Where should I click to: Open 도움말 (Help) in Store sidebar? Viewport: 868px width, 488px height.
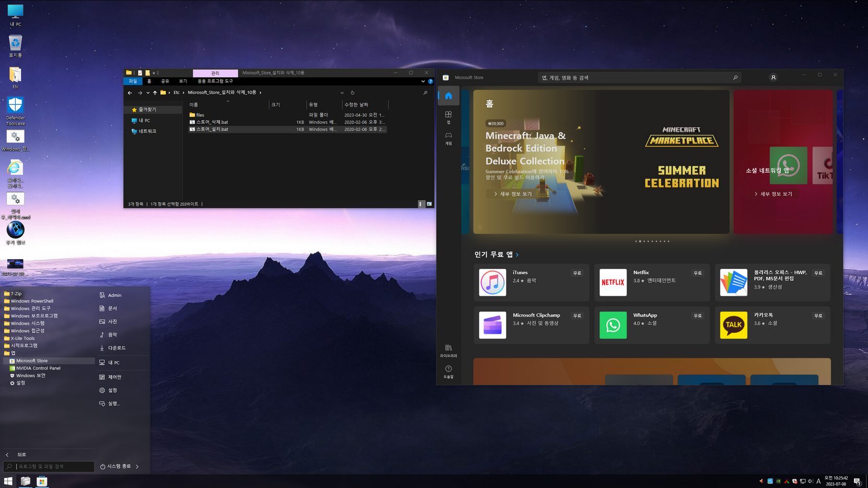pyautogui.click(x=448, y=372)
